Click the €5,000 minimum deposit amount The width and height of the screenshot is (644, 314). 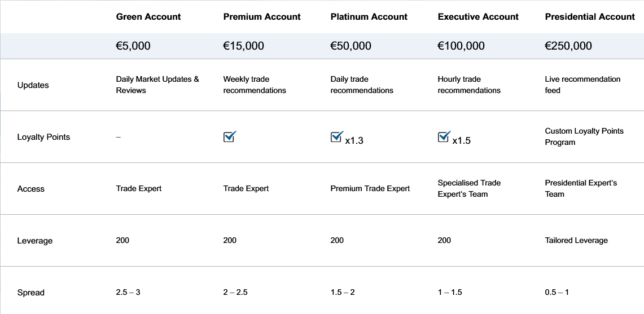[133, 46]
